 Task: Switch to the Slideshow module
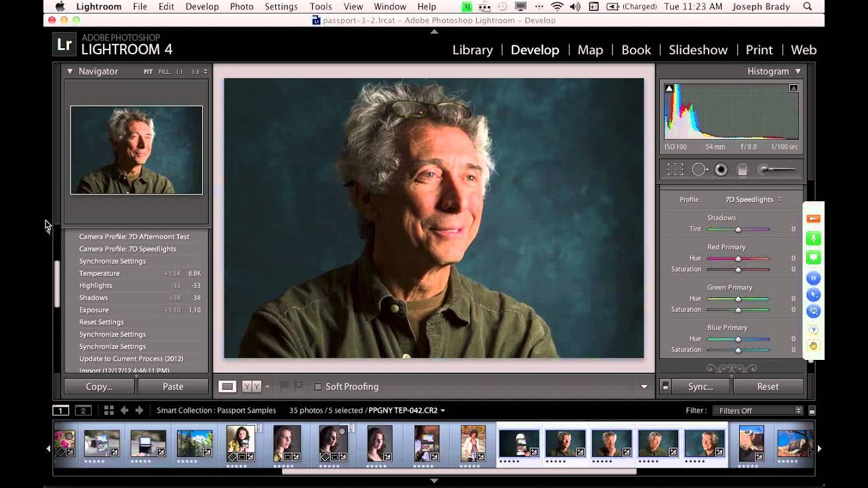click(x=698, y=50)
